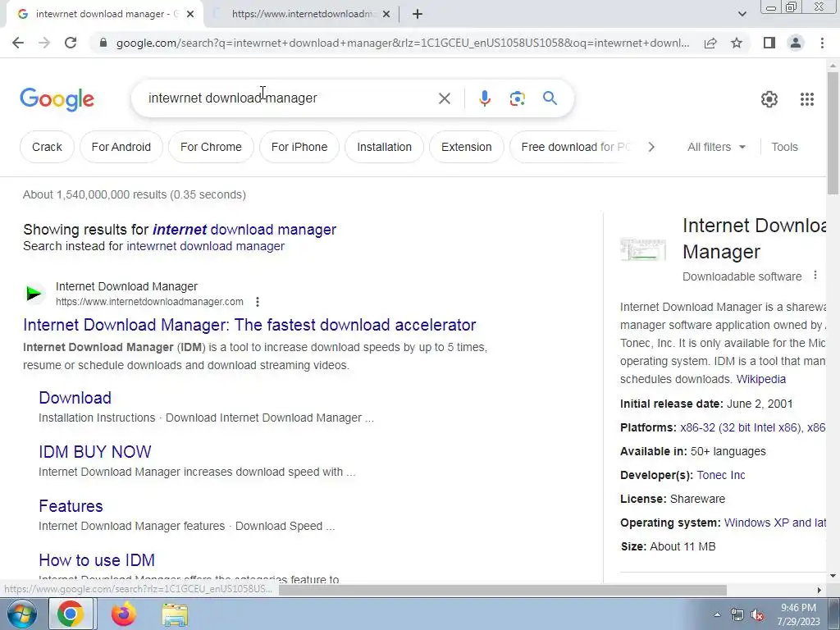The width and height of the screenshot is (840, 630).
Task: Click the address bar URL
Action: tap(403, 43)
